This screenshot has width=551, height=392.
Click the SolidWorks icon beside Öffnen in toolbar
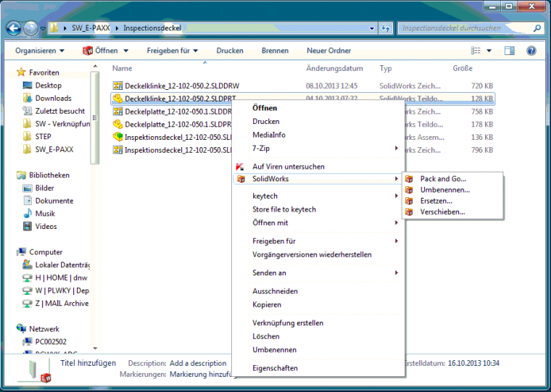tap(88, 51)
